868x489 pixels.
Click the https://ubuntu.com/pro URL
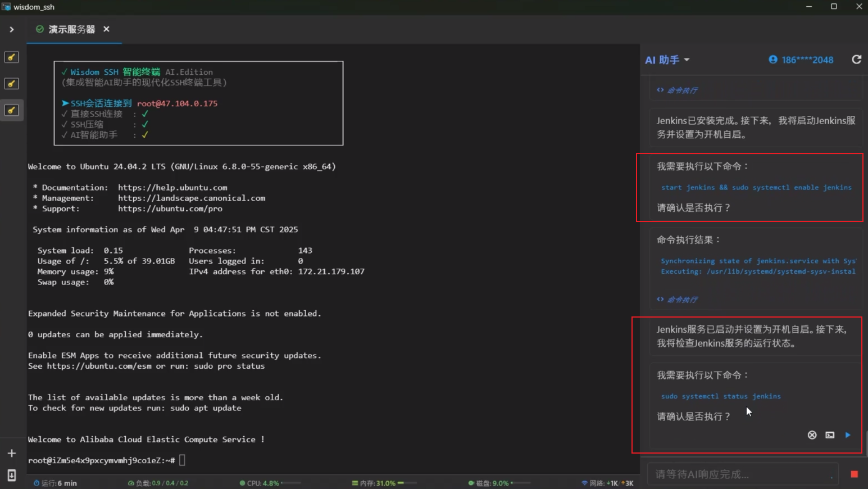[170, 209]
